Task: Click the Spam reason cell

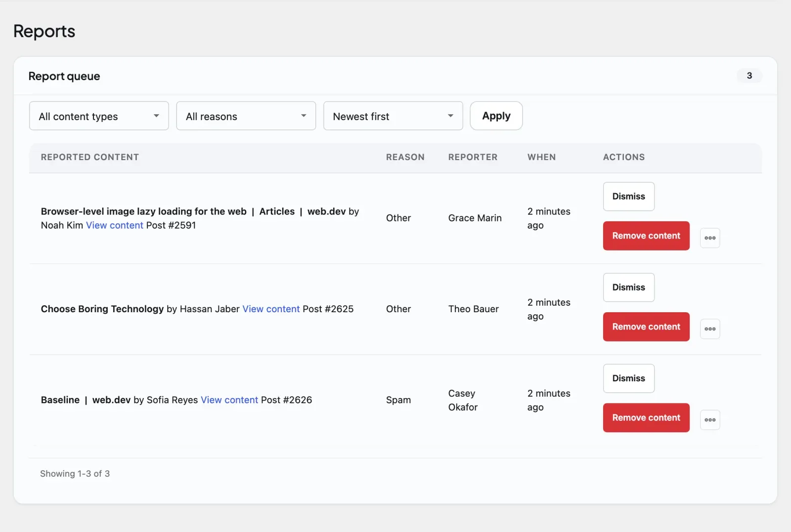Action: (398, 400)
